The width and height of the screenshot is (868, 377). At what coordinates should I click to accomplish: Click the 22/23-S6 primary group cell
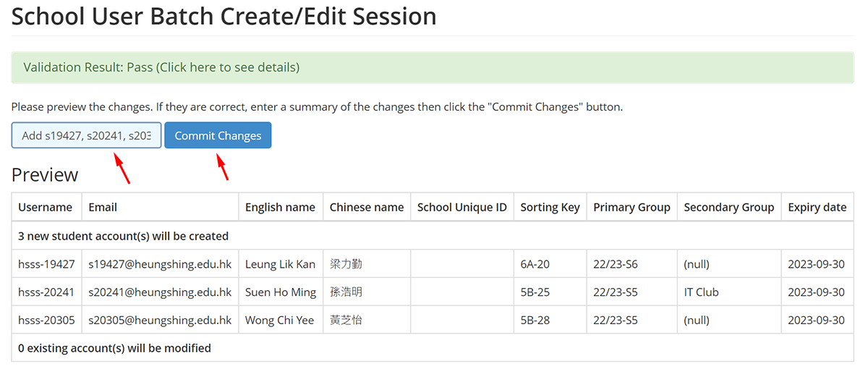click(x=631, y=264)
